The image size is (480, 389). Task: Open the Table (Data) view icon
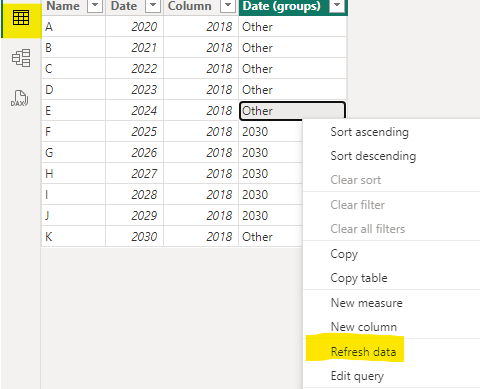pyautogui.click(x=21, y=17)
